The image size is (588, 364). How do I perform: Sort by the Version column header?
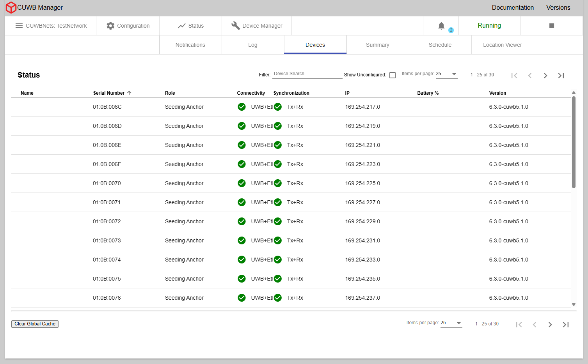coord(497,93)
